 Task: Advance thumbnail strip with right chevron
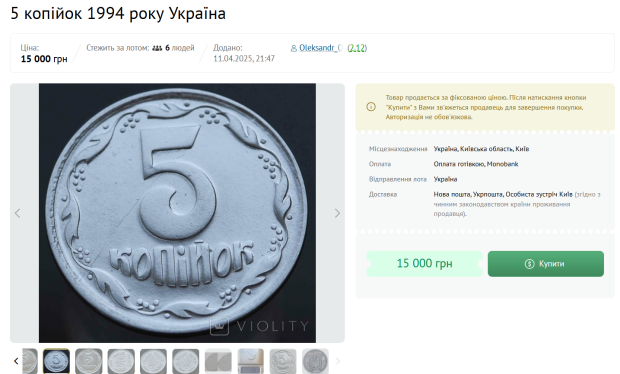[338, 361]
